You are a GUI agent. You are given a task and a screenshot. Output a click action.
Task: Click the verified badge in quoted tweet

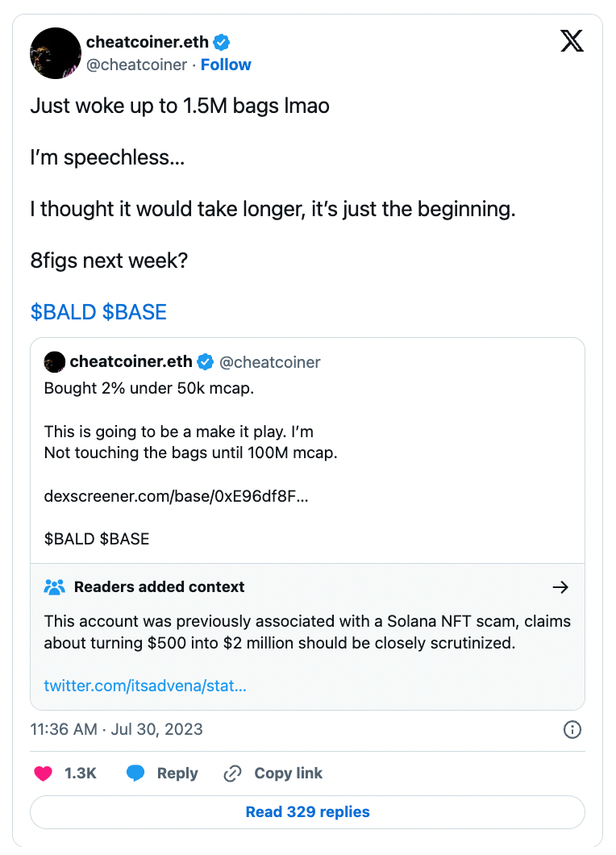[206, 361]
